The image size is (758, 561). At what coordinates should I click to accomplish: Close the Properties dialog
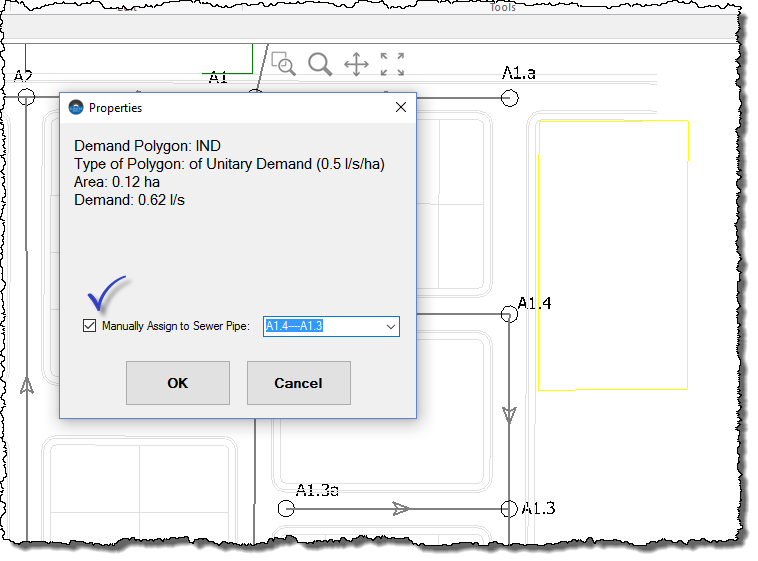pyautogui.click(x=401, y=107)
